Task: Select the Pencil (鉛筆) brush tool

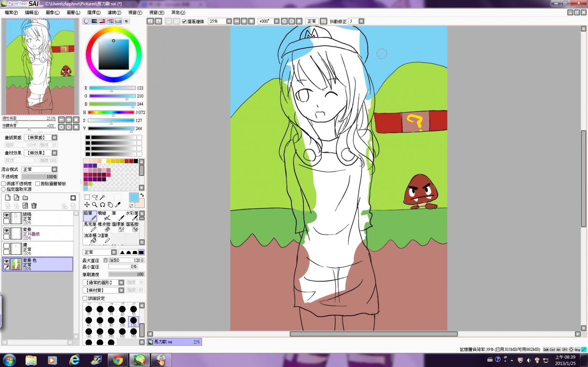Action: (x=90, y=216)
